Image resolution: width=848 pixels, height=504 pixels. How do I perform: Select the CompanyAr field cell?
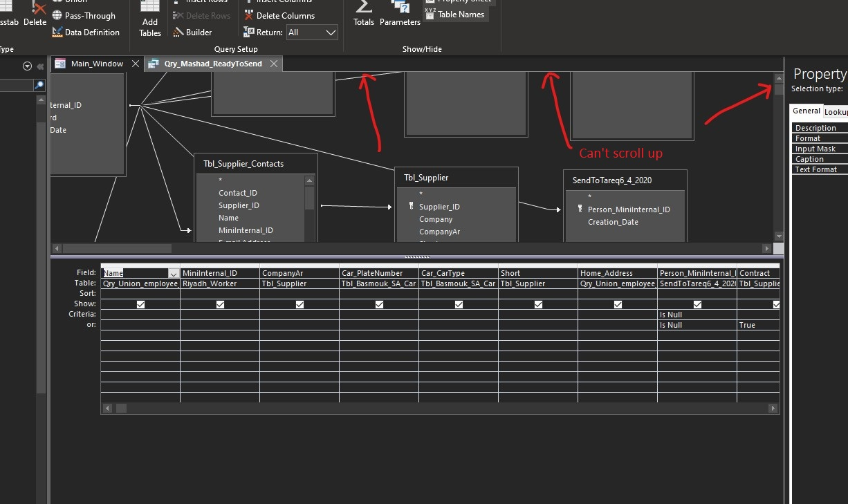(x=299, y=273)
